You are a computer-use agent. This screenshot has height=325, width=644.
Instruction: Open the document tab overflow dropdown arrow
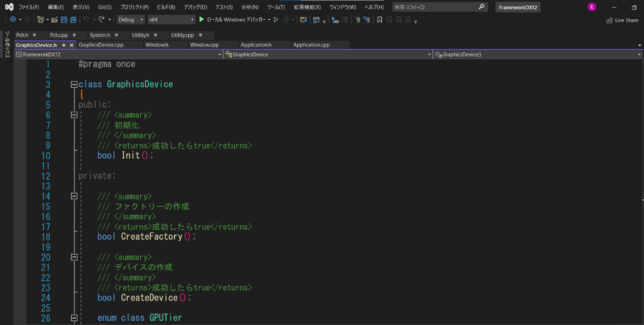click(639, 45)
